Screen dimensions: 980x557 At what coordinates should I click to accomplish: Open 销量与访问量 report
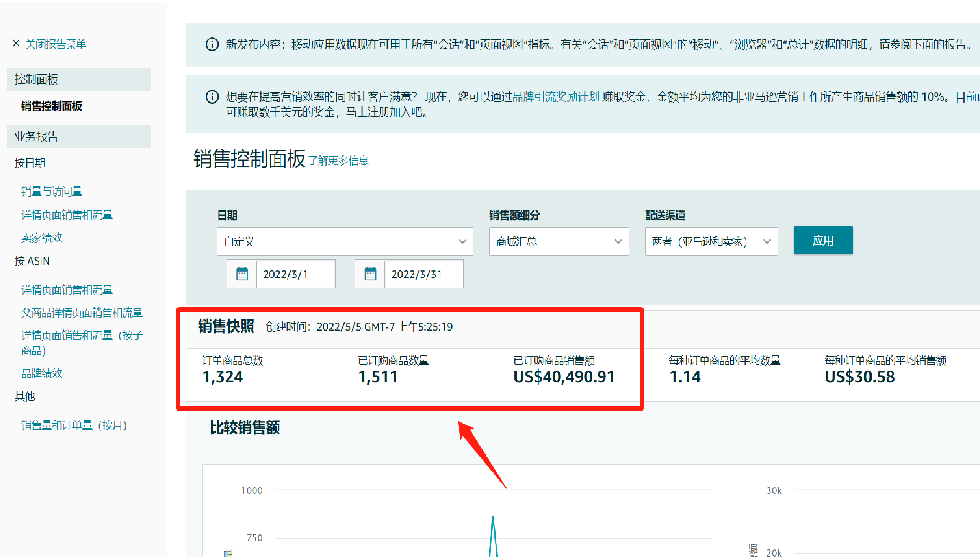(51, 192)
